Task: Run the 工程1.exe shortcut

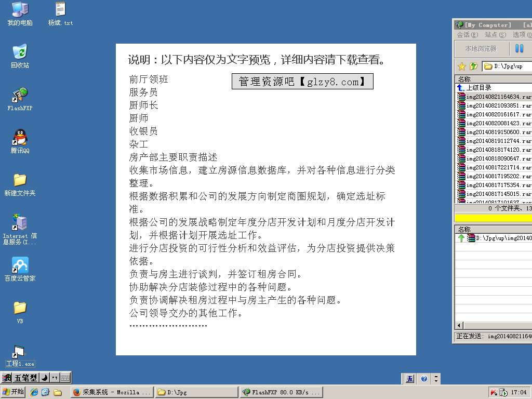Action: click(x=20, y=356)
